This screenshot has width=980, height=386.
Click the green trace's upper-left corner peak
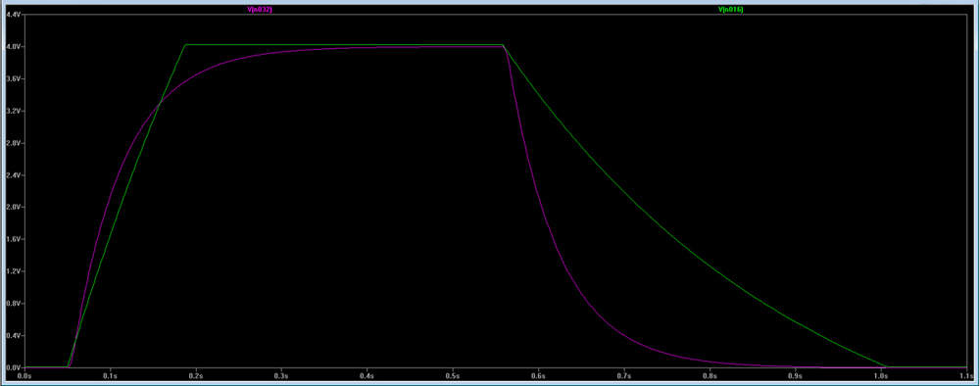(185, 44)
